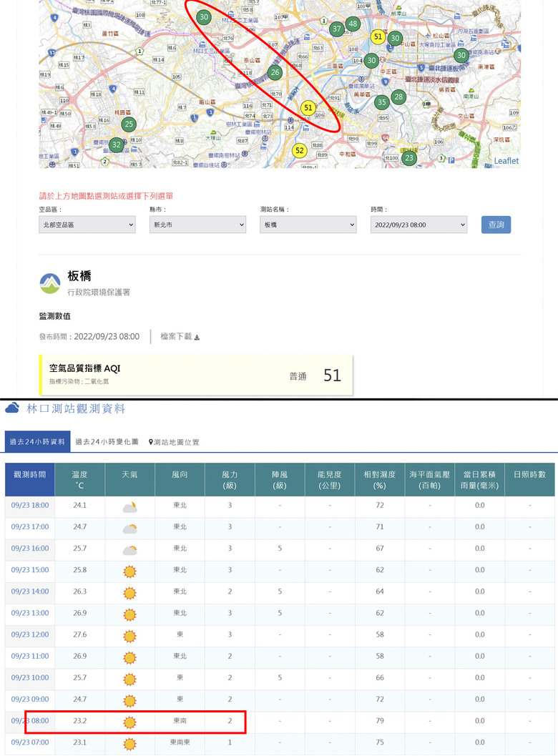
Task: Click the green 37 station marker on the map
Action: (337, 29)
